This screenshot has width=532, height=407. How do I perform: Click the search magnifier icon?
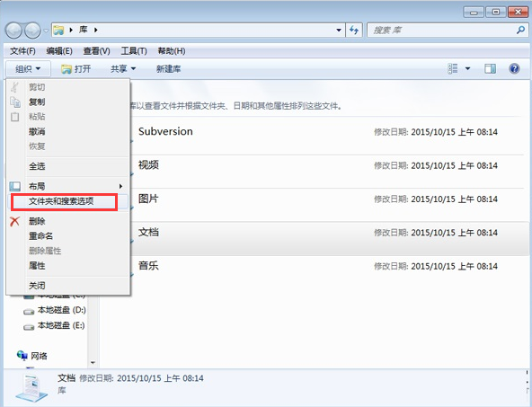click(x=520, y=31)
